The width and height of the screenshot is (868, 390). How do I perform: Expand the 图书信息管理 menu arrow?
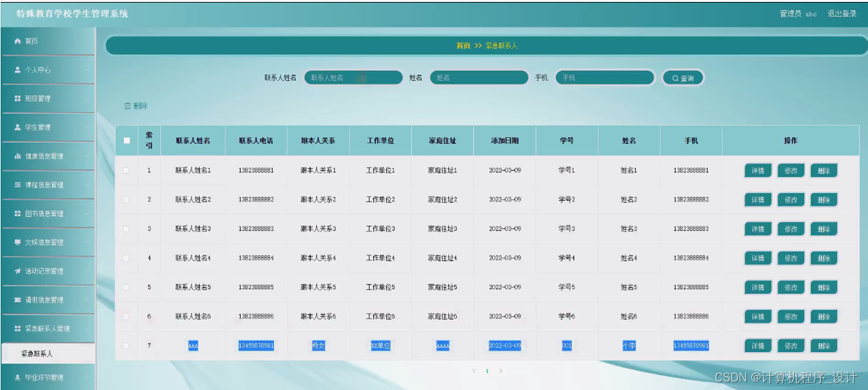86,214
